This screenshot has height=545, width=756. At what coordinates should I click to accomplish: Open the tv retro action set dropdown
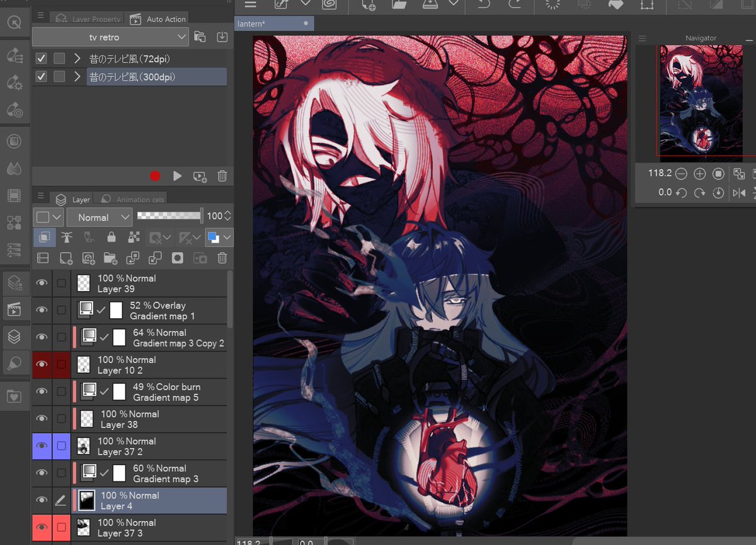(x=110, y=37)
